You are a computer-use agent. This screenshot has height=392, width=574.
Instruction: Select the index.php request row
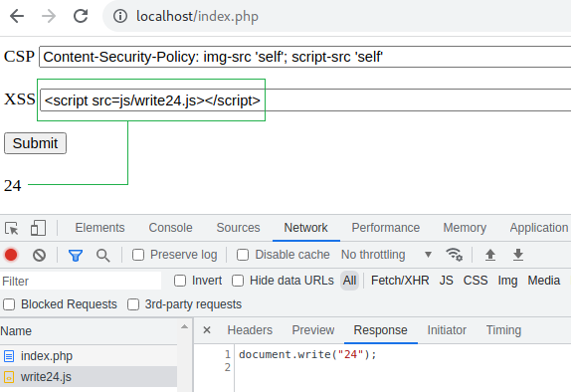coord(89,356)
